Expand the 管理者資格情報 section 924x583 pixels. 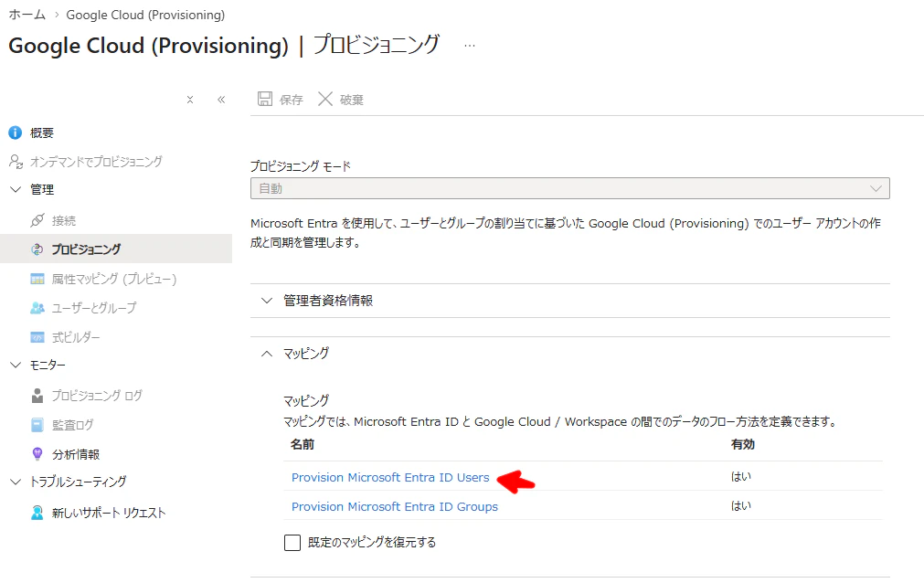(x=569, y=301)
